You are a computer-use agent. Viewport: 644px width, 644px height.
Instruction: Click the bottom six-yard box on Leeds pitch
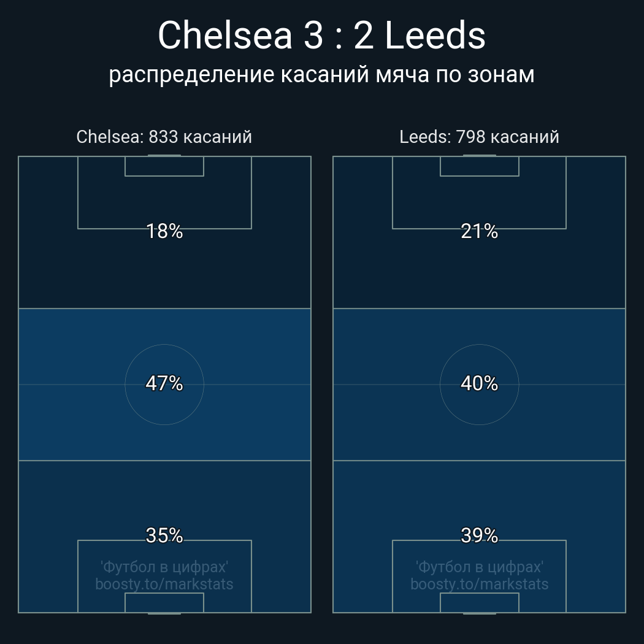pos(479,602)
